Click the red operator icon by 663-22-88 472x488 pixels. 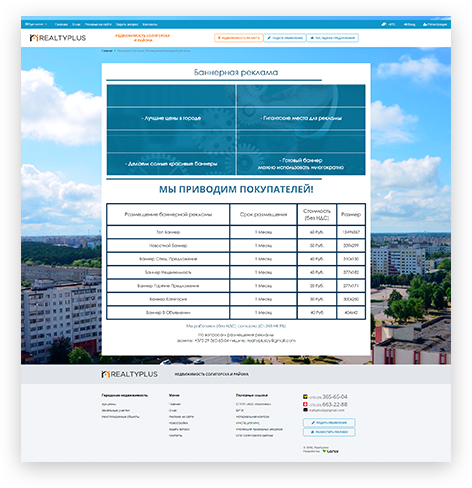pyautogui.click(x=305, y=404)
